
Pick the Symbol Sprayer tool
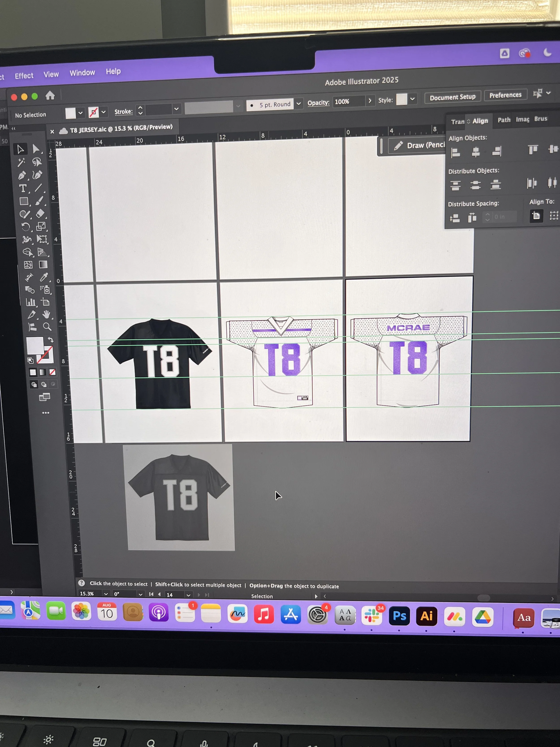pyautogui.click(x=45, y=290)
